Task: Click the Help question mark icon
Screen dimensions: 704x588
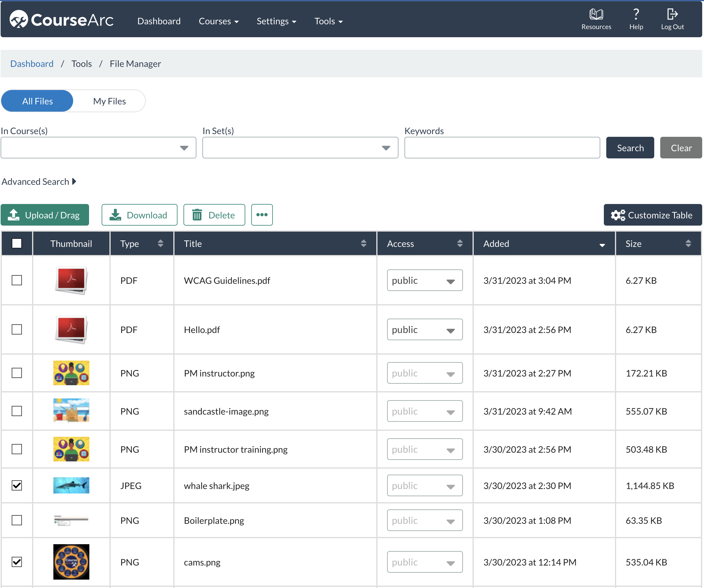Action: (x=636, y=15)
